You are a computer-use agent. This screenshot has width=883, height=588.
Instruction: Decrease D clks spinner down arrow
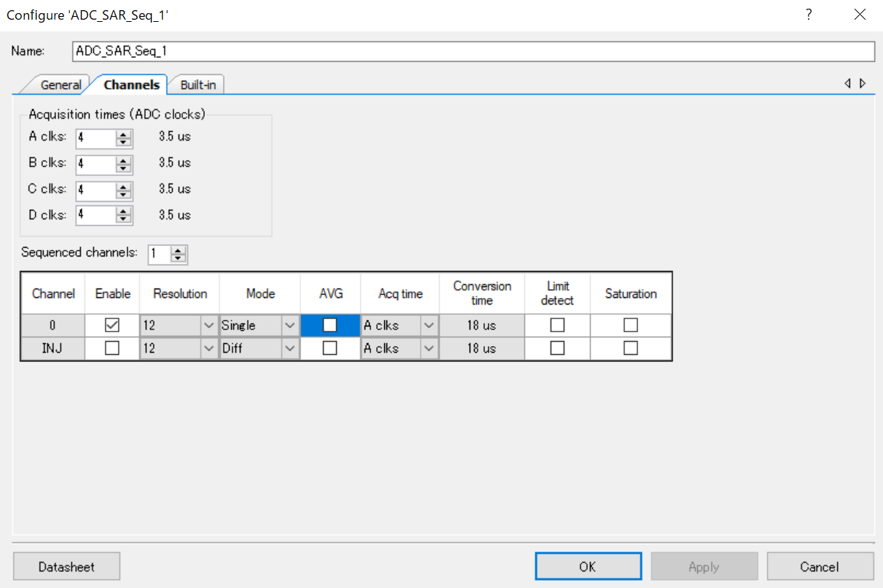point(124,221)
